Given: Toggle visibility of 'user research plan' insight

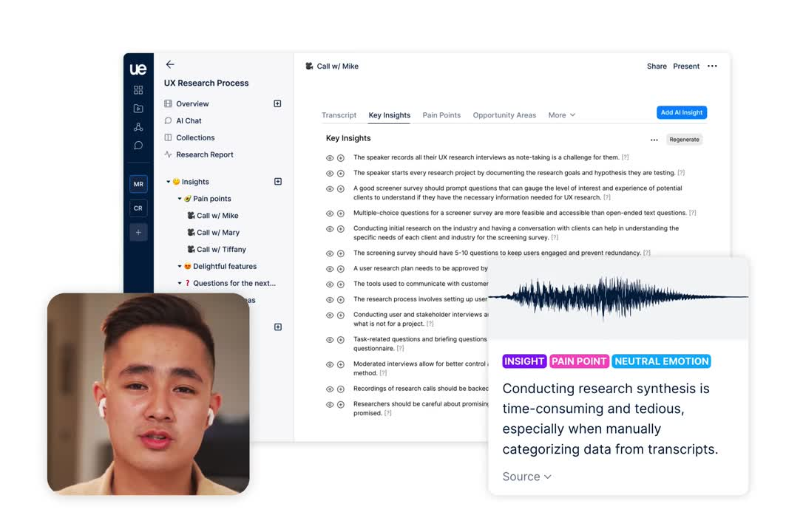Looking at the screenshot, I should click(x=330, y=268).
